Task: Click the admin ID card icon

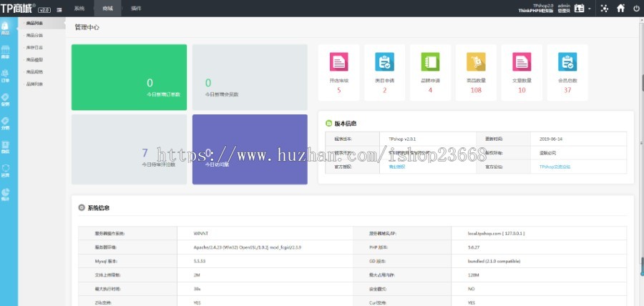Action: tap(579, 8)
